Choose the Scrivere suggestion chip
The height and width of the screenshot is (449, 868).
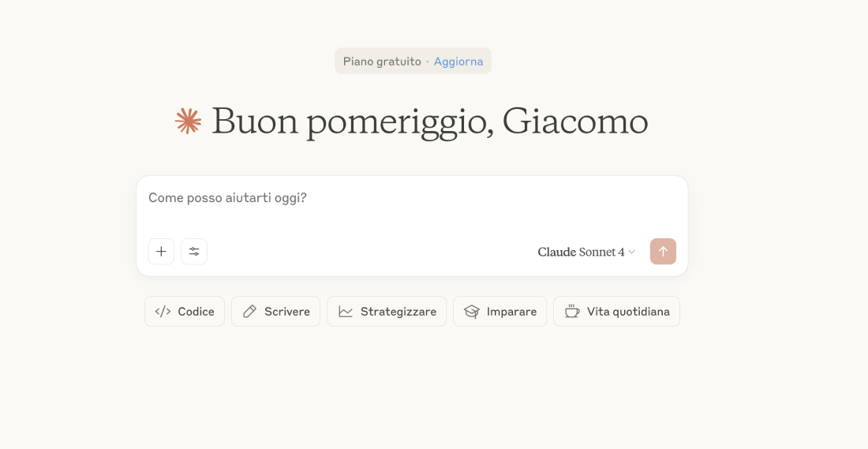point(275,312)
